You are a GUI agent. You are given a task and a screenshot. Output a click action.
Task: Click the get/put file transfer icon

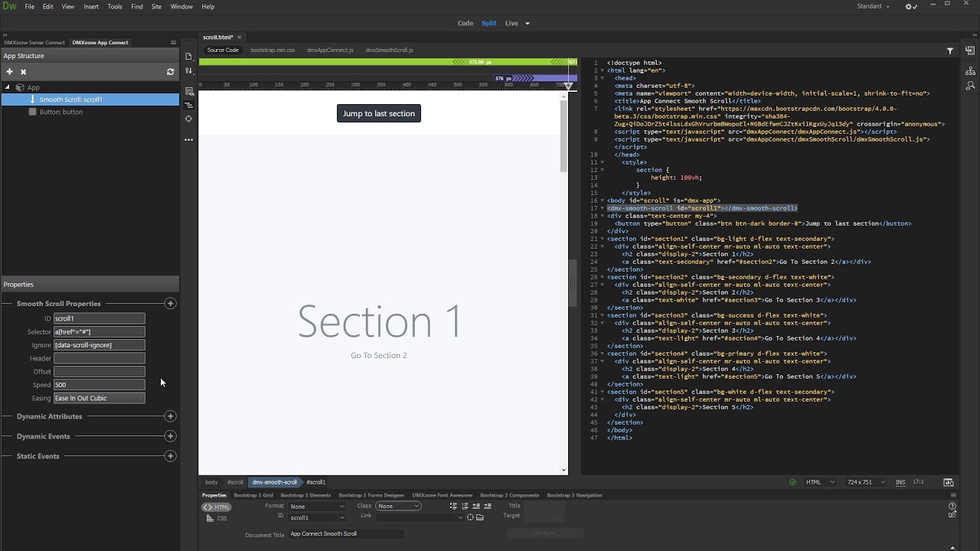(x=189, y=70)
